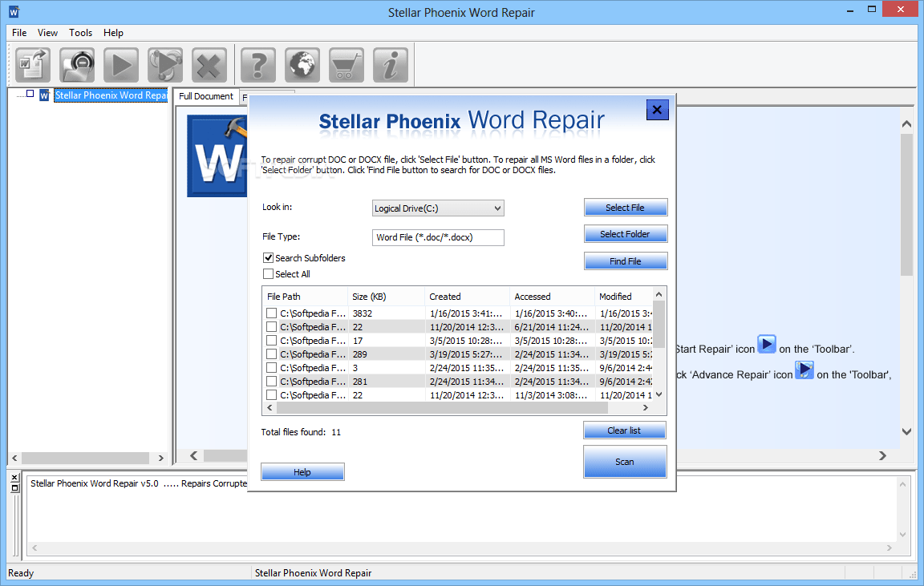
Task: Check the file row sized 289
Action: 271,354
